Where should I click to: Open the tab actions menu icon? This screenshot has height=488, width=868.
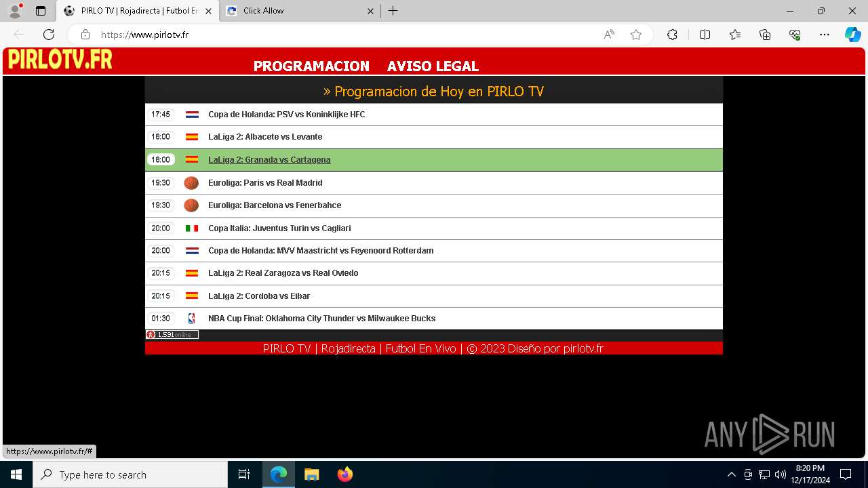pos(41,11)
